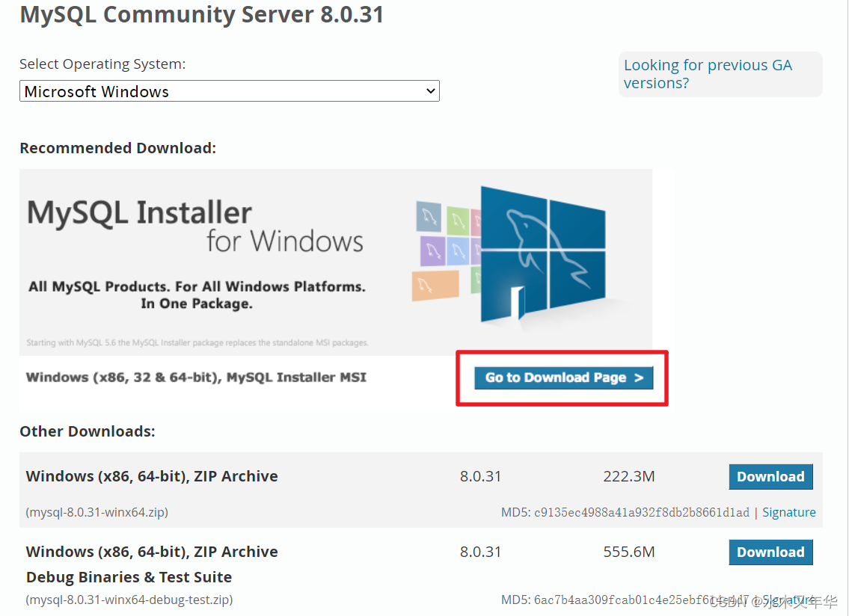Open Signature link for mysql-8.0.31-winx64.zip
The height and width of the screenshot is (616, 849).
(x=789, y=512)
